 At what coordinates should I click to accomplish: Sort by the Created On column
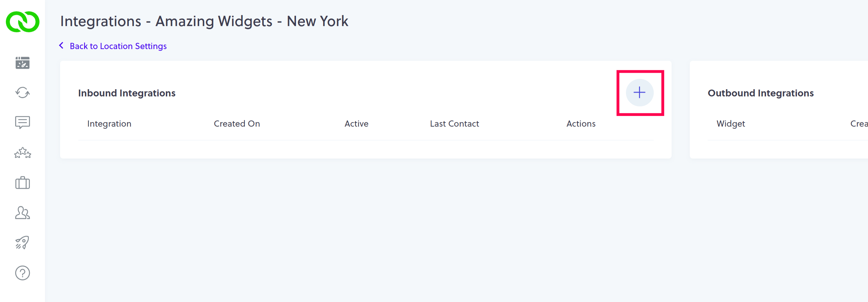[237, 124]
